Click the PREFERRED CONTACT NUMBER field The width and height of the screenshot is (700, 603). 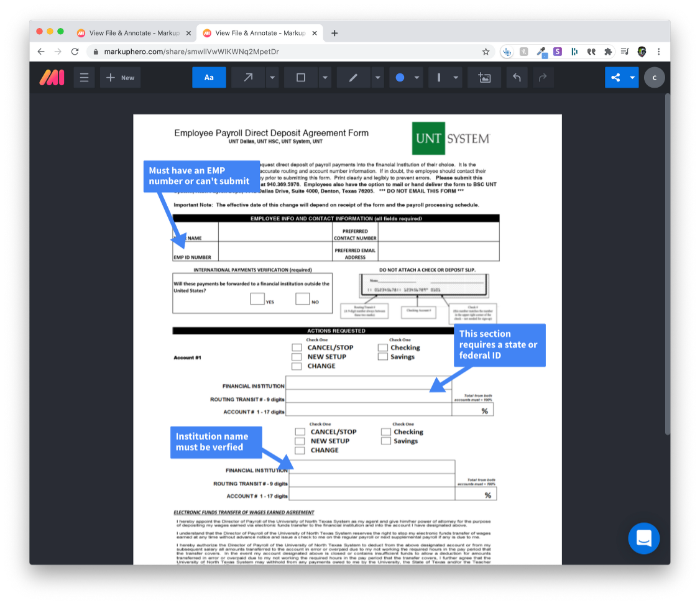coord(438,232)
